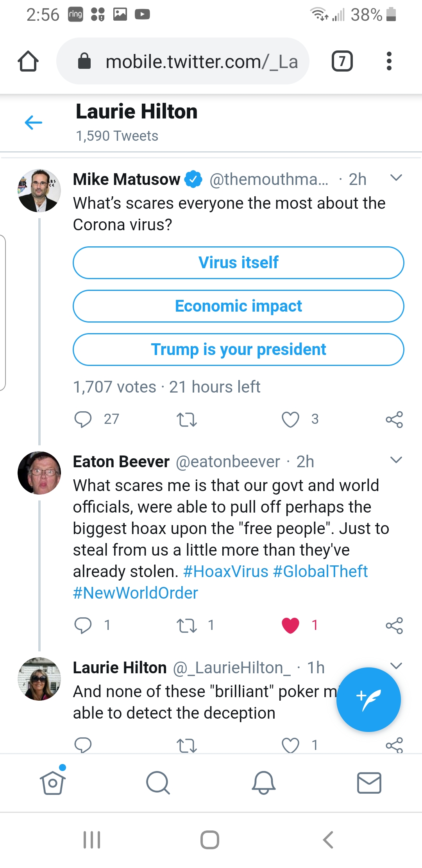Reply to Mike Matusow's poll tweet
The width and height of the screenshot is (422, 868).
pyautogui.click(x=83, y=419)
